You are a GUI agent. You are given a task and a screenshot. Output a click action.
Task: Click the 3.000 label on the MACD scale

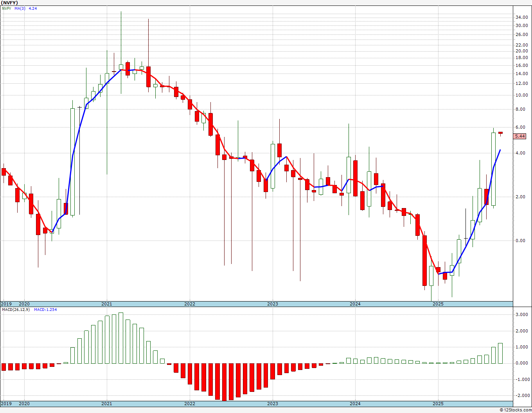click(521, 314)
